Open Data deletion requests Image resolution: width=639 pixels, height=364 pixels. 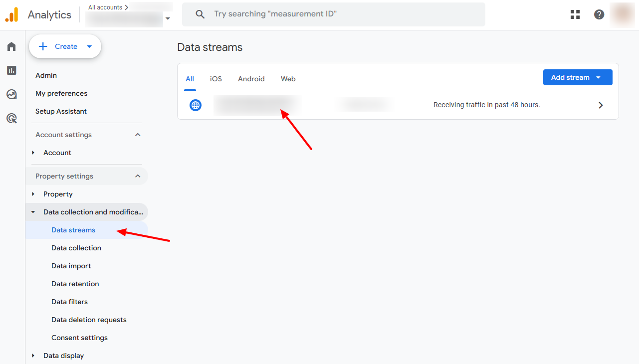pyautogui.click(x=89, y=320)
